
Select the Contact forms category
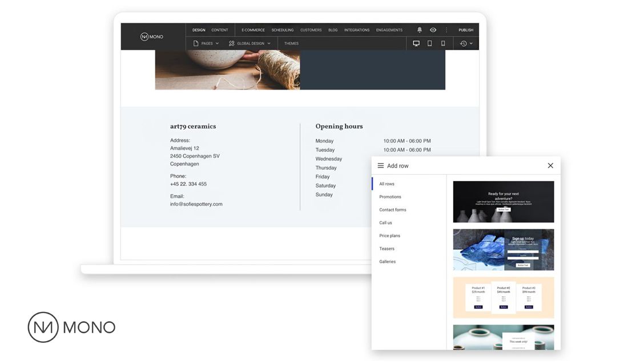point(393,210)
